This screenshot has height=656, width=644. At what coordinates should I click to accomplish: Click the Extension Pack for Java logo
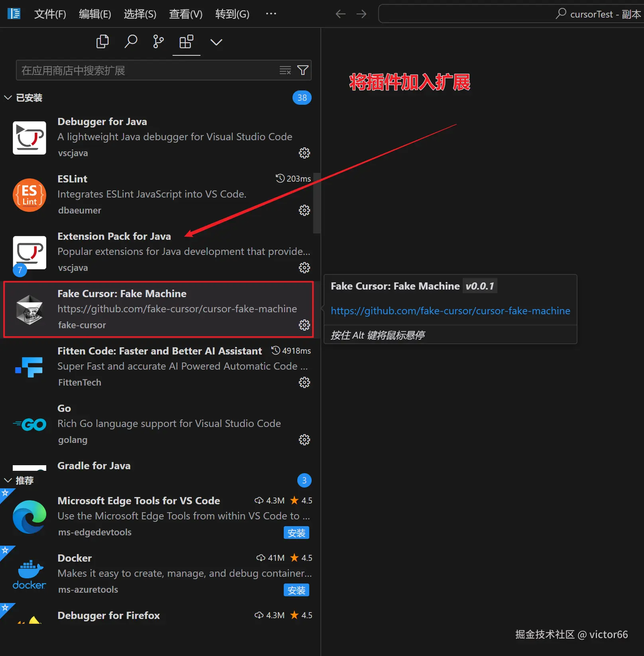pyautogui.click(x=29, y=253)
